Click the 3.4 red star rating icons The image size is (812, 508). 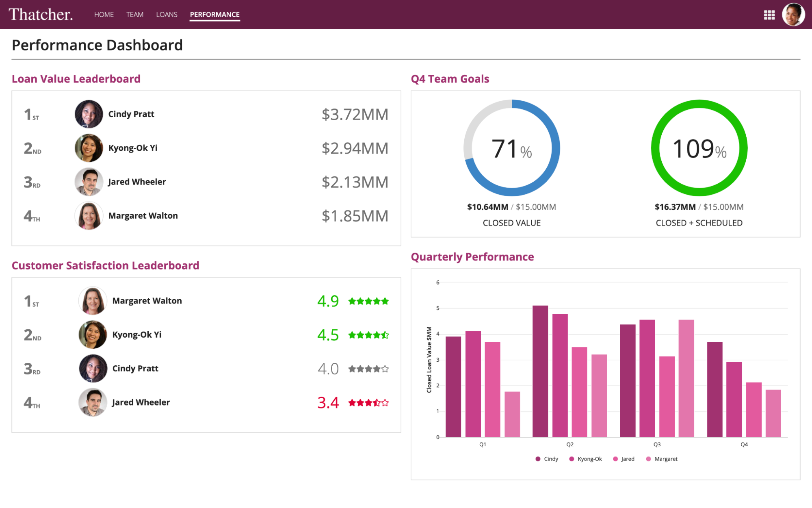coord(368,403)
